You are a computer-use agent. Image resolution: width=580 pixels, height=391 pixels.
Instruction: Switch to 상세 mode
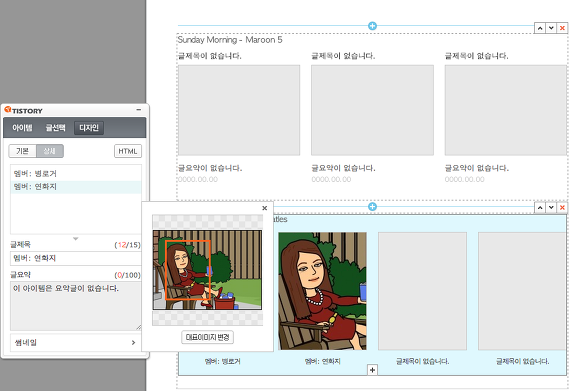(x=50, y=151)
